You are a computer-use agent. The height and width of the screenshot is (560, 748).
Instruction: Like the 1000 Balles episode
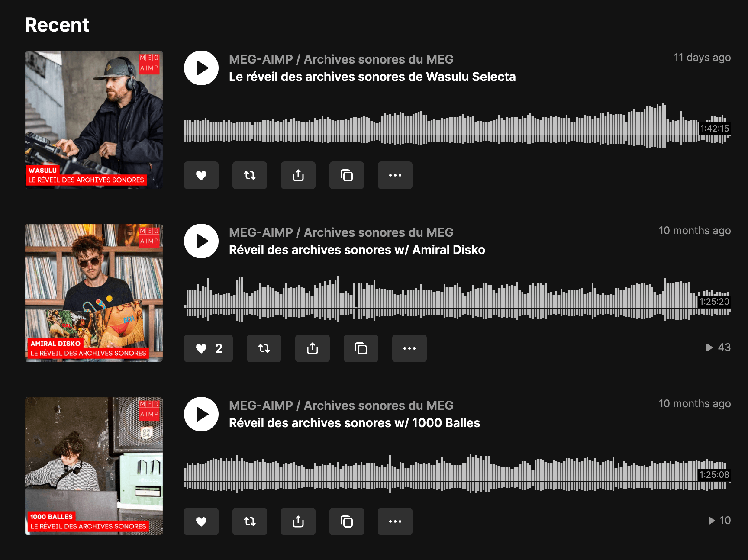pos(201,521)
